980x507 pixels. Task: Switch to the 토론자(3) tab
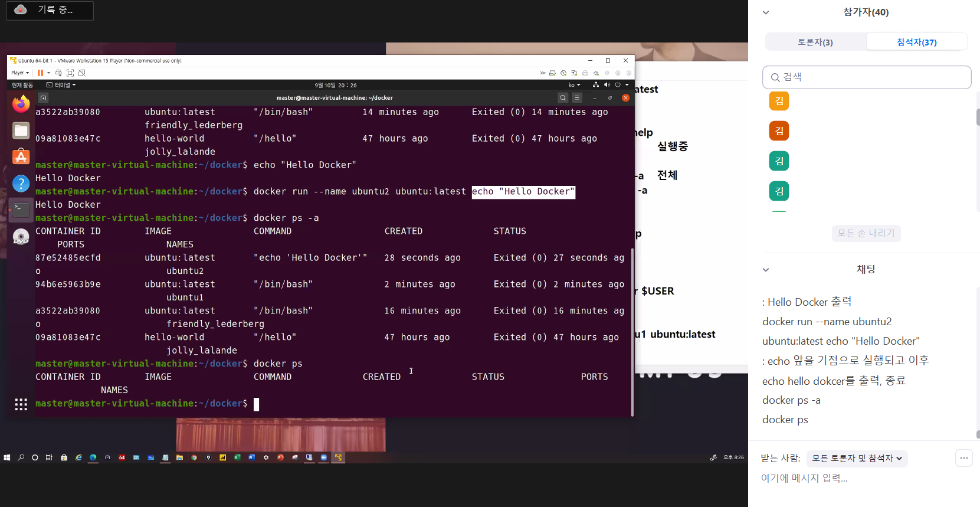[x=815, y=42]
